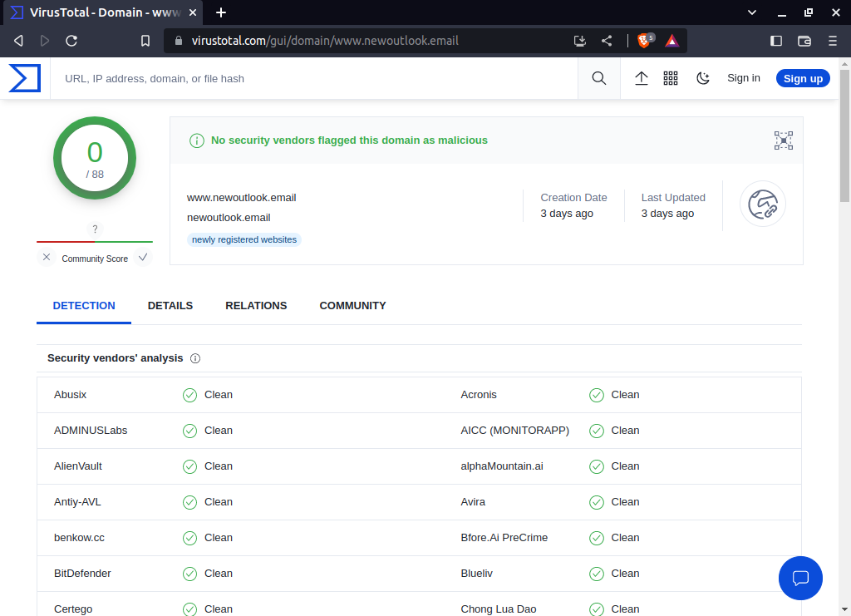Vote the domain malicious with the X
Screen dimensions: 851x616
[x=47, y=258]
